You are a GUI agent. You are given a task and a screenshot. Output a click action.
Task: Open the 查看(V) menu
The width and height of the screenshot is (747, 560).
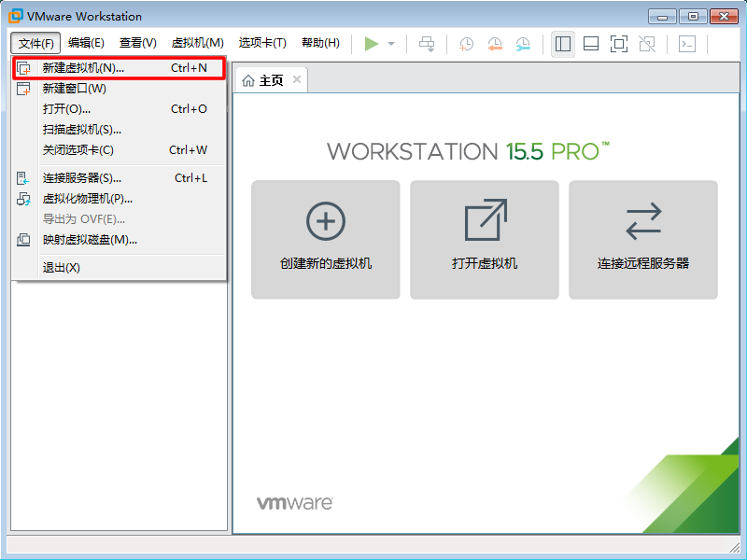[137, 43]
